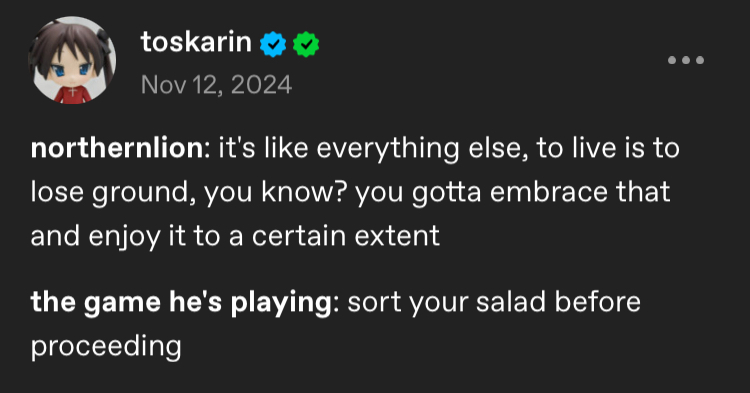Open the three-dot post options menu

pyautogui.click(x=686, y=60)
